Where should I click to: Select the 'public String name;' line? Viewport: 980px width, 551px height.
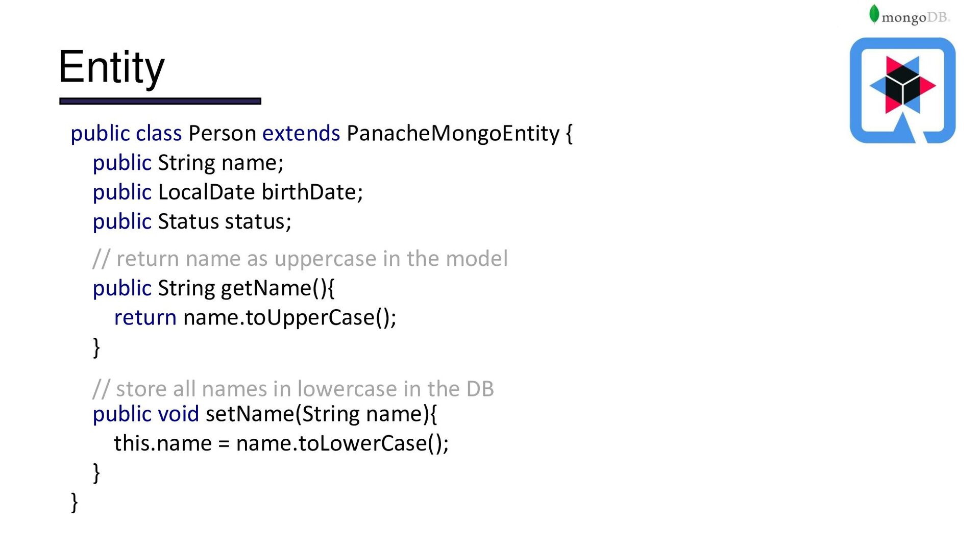coord(188,163)
